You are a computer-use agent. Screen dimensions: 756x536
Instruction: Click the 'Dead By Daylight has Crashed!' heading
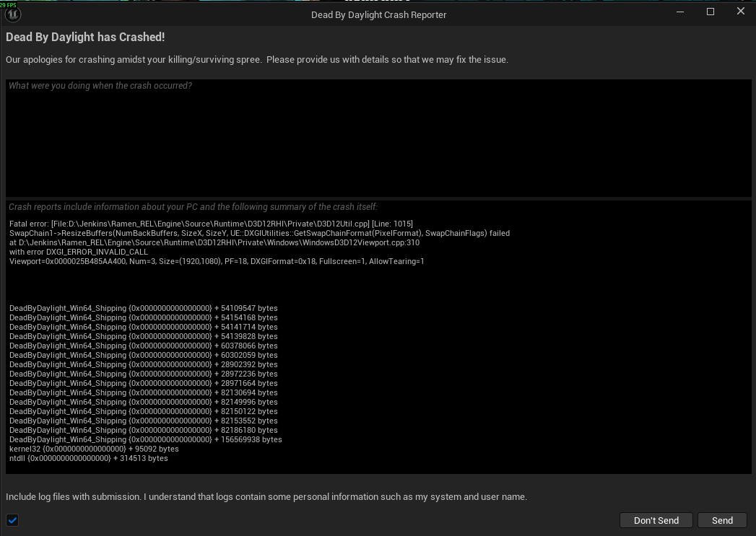pyautogui.click(x=85, y=37)
